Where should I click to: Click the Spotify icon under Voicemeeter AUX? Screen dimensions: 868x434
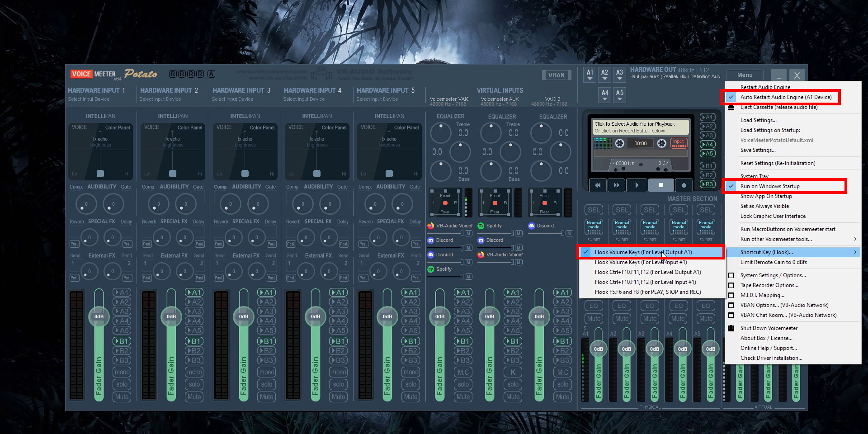[x=481, y=226]
